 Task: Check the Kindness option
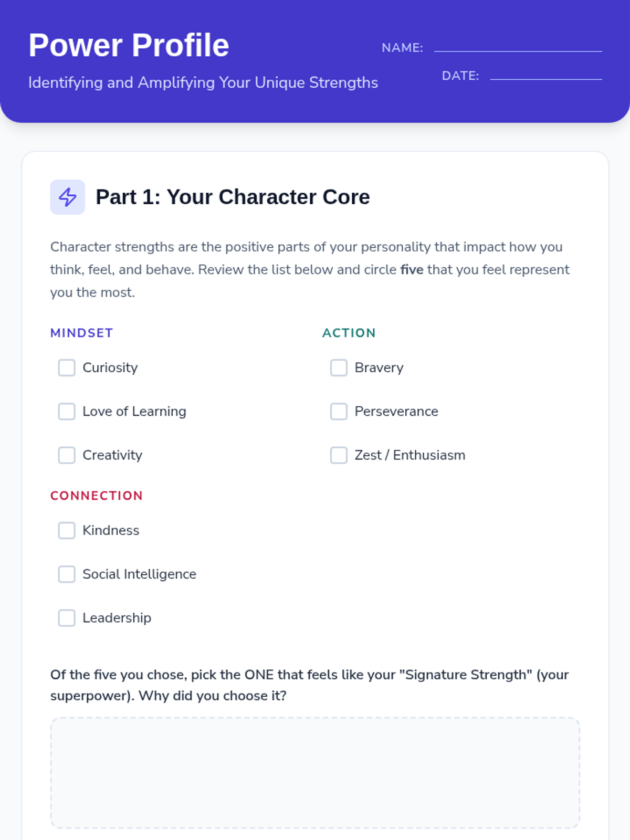[x=67, y=530]
